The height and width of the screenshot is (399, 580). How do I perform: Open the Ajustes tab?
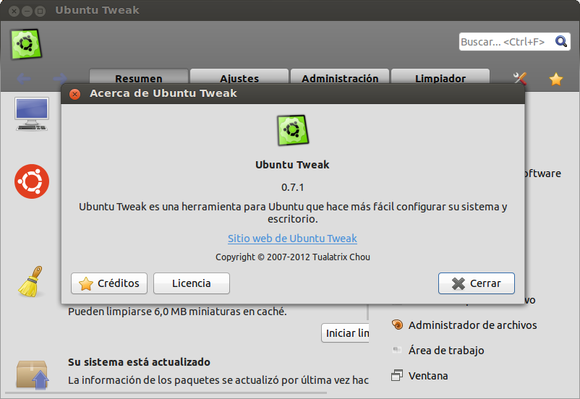point(239,77)
